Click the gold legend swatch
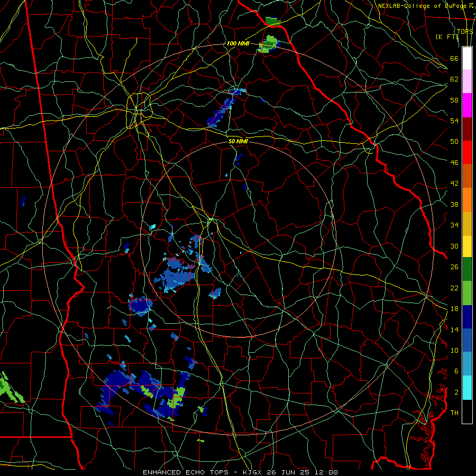The height and width of the screenshot is (476, 476). tap(467, 224)
